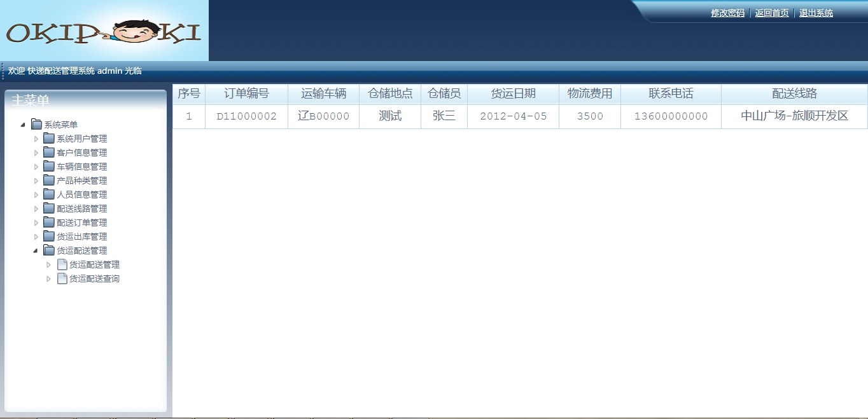The width and height of the screenshot is (868, 419).
Task: Open 产品种类管理 menu label
Action: (x=82, y=181)
